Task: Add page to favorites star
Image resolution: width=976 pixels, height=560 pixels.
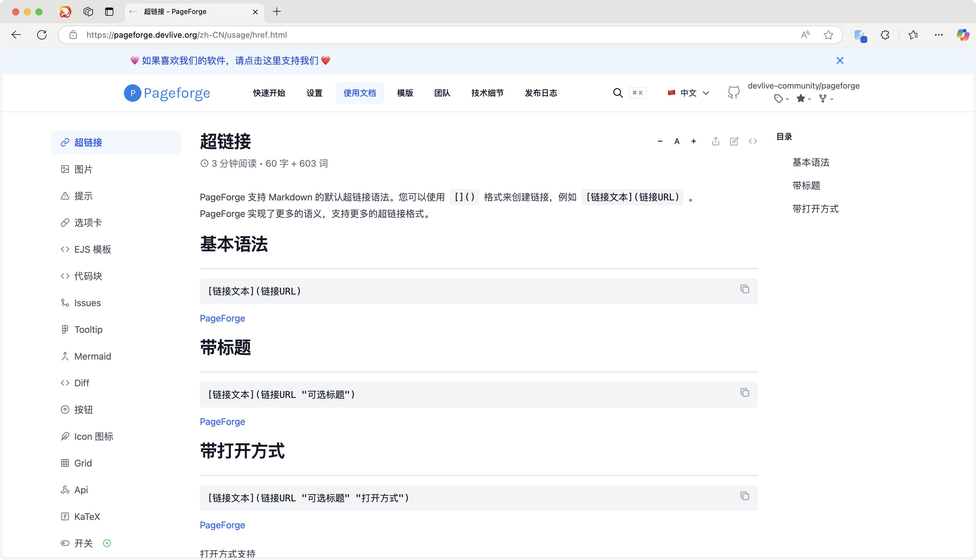Action: pyautogui.click(x=828, y=35)
